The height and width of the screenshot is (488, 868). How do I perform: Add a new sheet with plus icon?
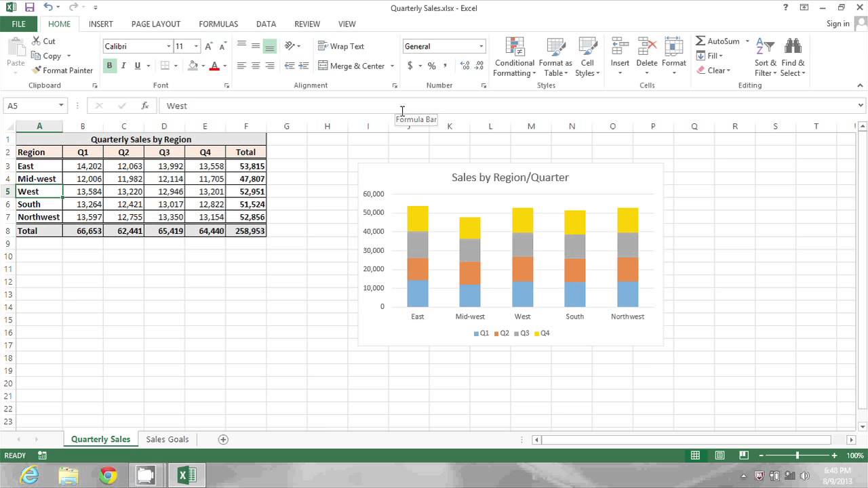pyautogui.click(x=223, y=439)
